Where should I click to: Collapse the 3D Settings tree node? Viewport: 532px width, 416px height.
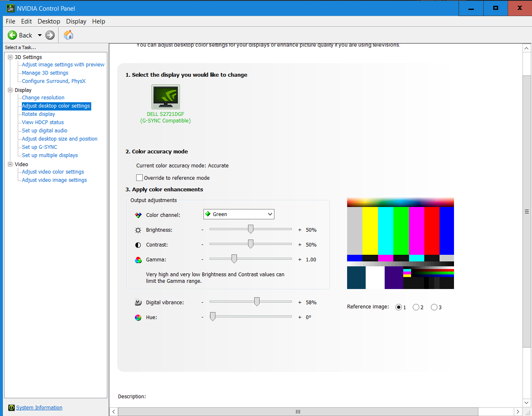point(10,57)
